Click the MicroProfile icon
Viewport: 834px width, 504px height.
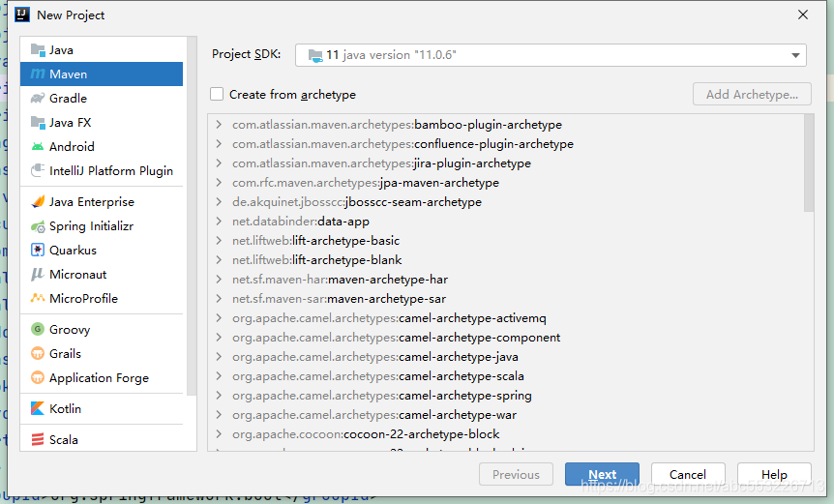(x=38, y=298)
